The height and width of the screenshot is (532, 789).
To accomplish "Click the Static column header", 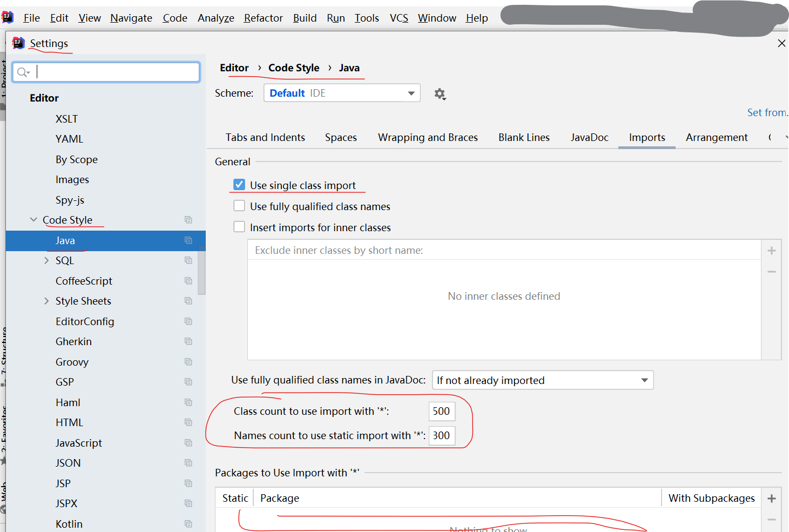I will [x=235, y=498].
